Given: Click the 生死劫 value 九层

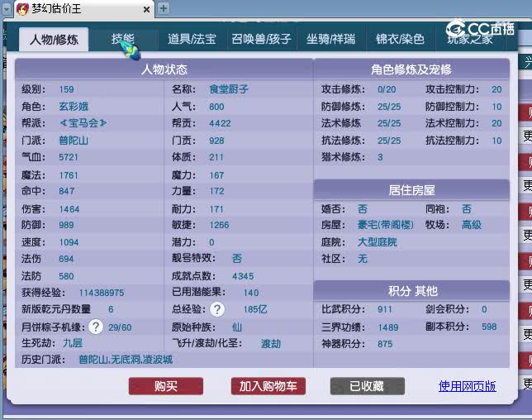Looking at the screenshot, I should (x=73, y=343).
